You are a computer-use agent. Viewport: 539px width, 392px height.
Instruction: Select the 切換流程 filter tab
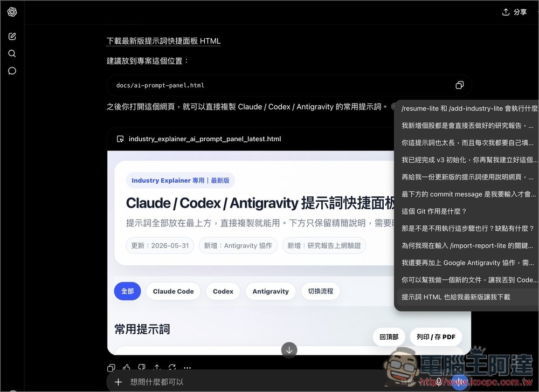(x=320, y=291)
